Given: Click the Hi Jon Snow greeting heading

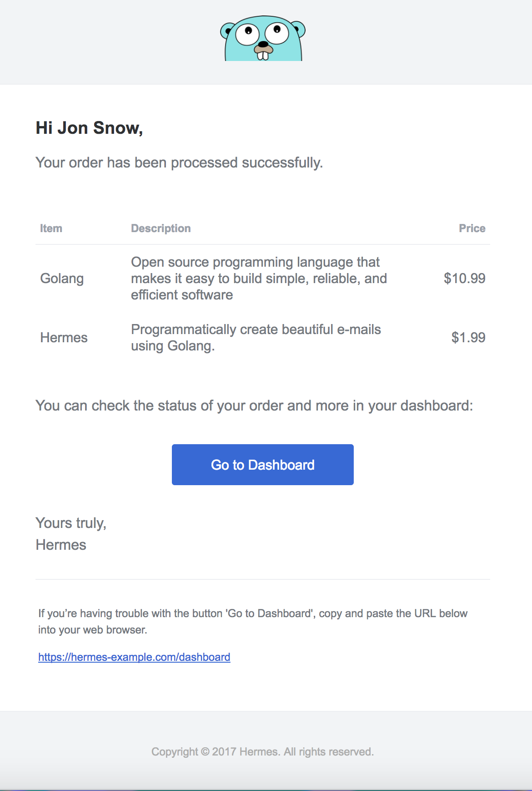Looking at the screenshot, I should tap(89, 128).
